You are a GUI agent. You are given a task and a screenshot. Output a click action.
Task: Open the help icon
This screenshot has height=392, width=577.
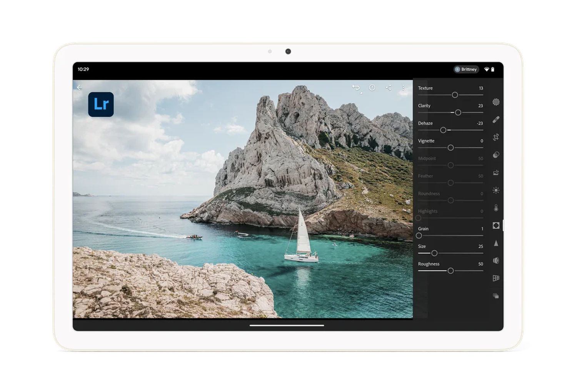[372, 88]
